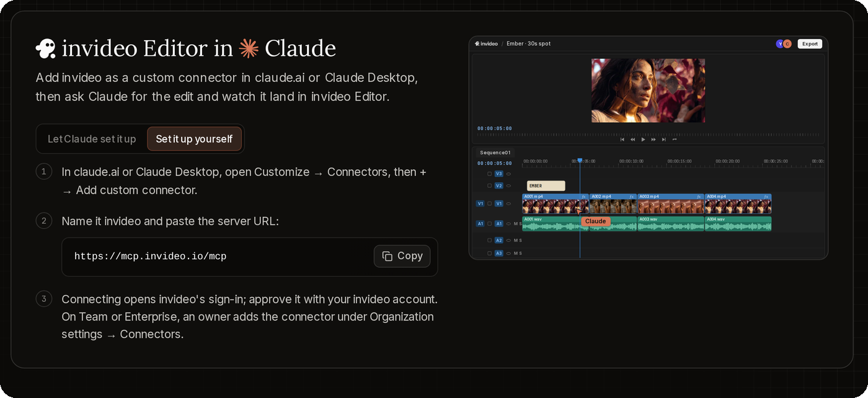This screenshot has height=398, width=868.
Task: Toggle the A3 track checkbox
Action: point(489,253)
